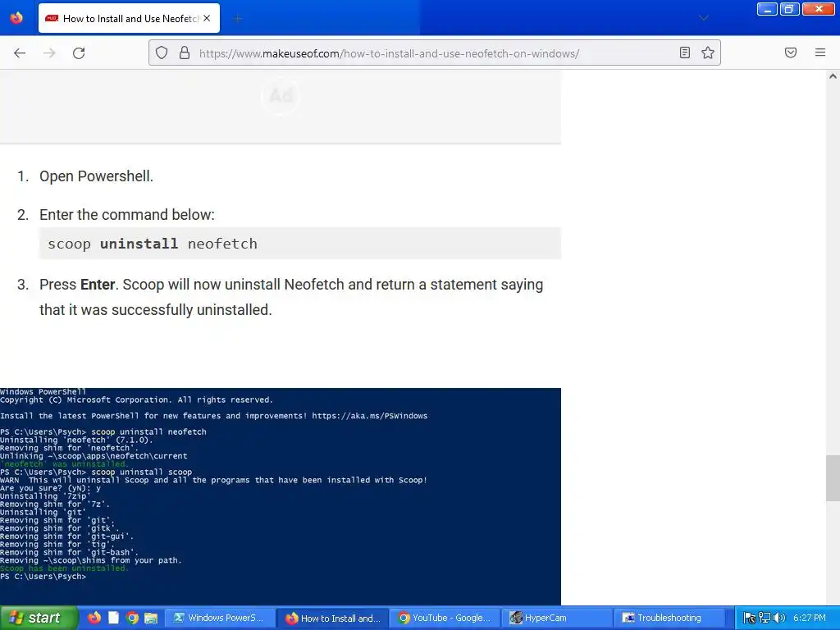Screen dimensions: 840x630
Task: Open the Firefox application menu
Action: (x=820, y=52)
